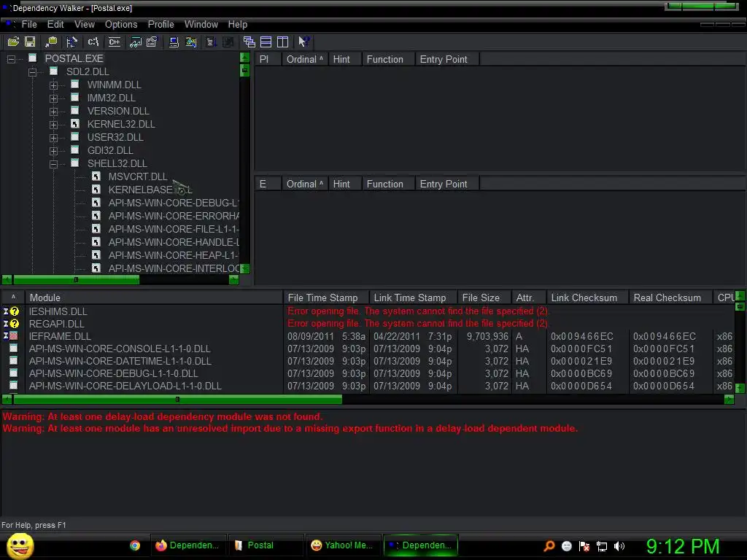The image size is (747, 560).
Task: Open the Profile menu
Action: (160, 24)
